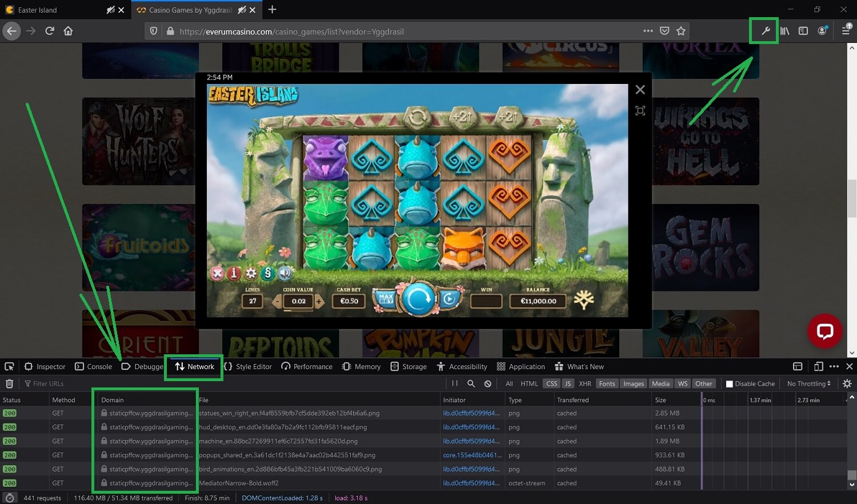Go to the Firefox home page

[68, 31]
